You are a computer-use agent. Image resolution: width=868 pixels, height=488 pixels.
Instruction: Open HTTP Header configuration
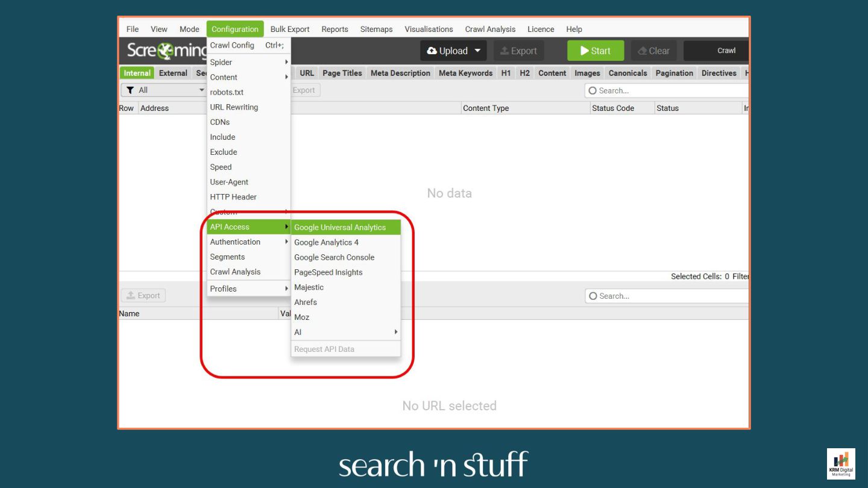pos(248,197)
